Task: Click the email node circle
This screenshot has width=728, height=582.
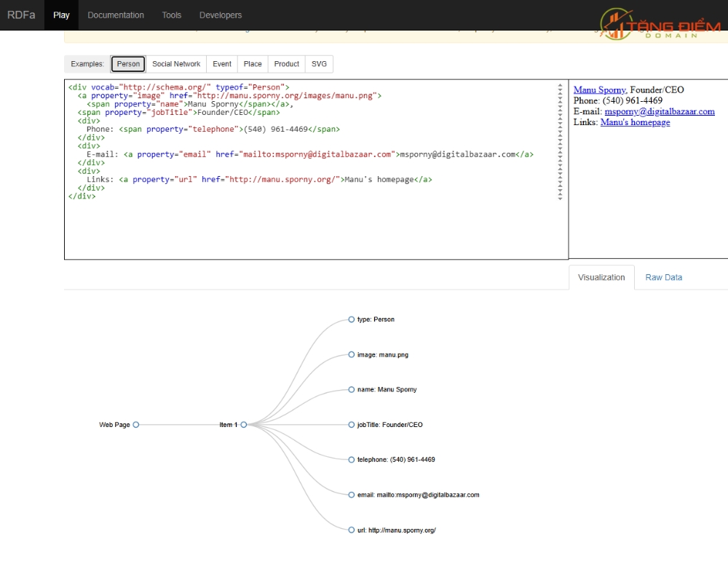Action: coord(352,495)
